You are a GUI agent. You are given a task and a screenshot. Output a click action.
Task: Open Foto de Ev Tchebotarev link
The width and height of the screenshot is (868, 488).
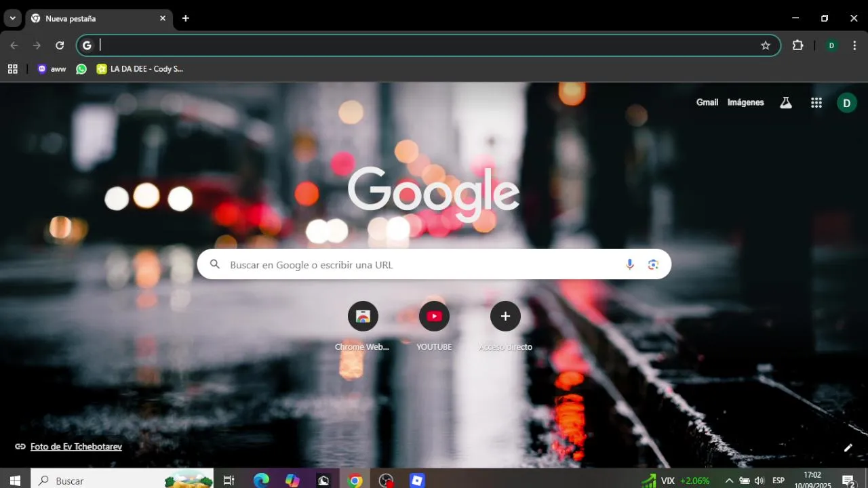coord(76,447)
